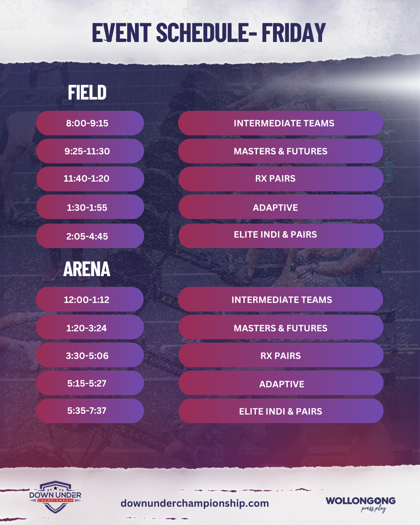Click the 1:30-1:55 time slot

point(90,207)
